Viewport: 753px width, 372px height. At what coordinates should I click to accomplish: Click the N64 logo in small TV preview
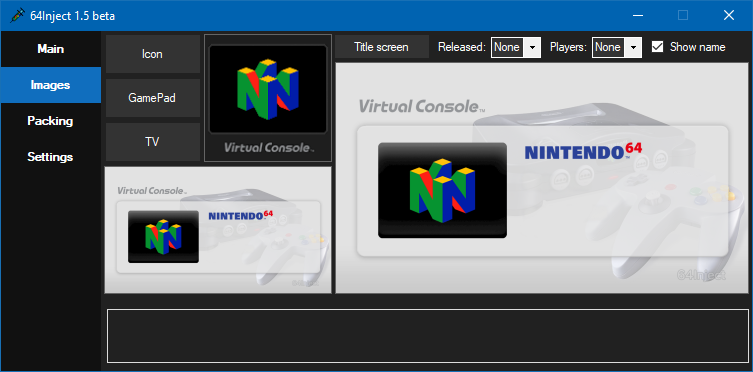(163, 237)
